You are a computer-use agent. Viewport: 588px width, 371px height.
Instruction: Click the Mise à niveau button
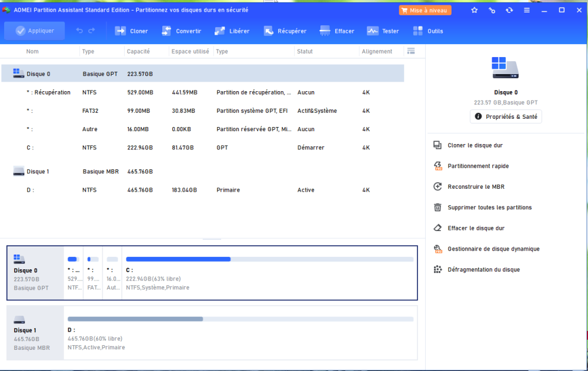coord(425,10)
